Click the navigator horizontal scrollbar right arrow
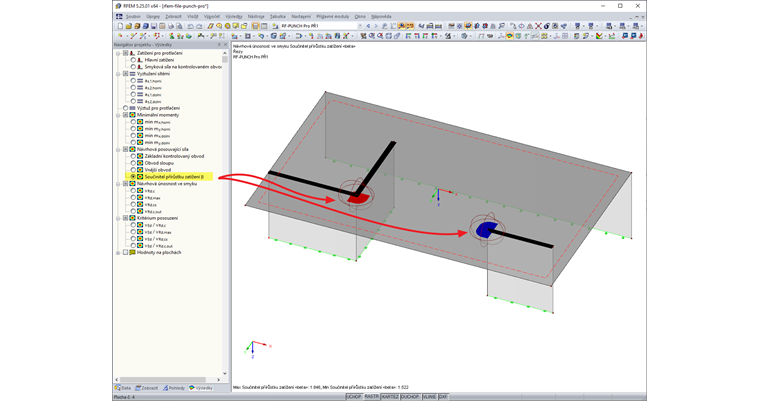760x401 pixels. pos(218,380)
